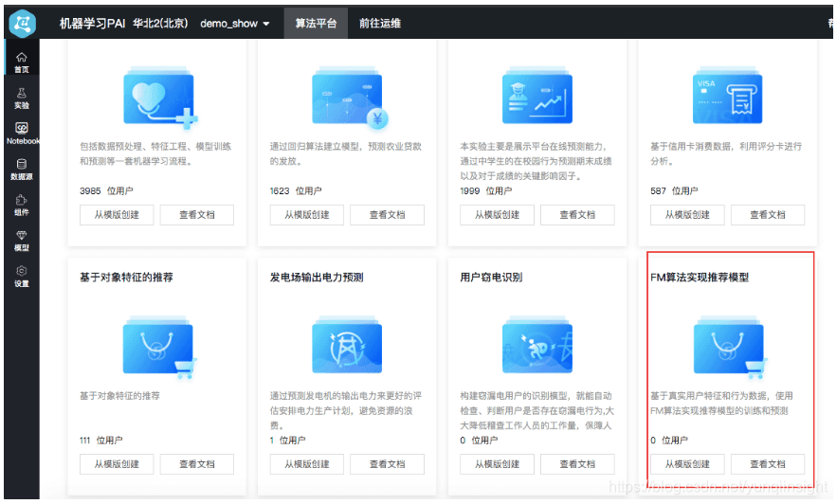Click the 机器学习PAI title

[92, 24]
